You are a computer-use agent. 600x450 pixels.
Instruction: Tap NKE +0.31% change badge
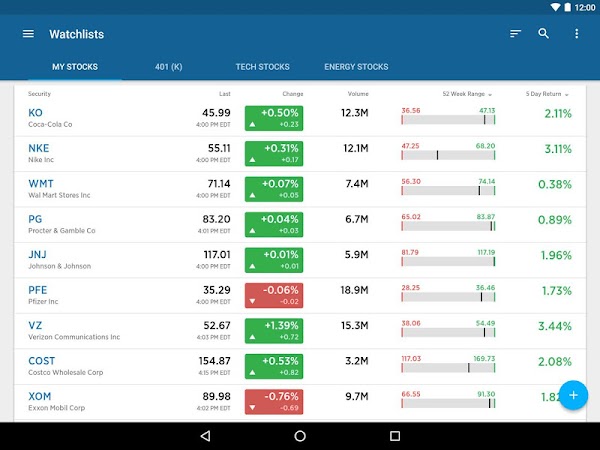tap(274, 154)
